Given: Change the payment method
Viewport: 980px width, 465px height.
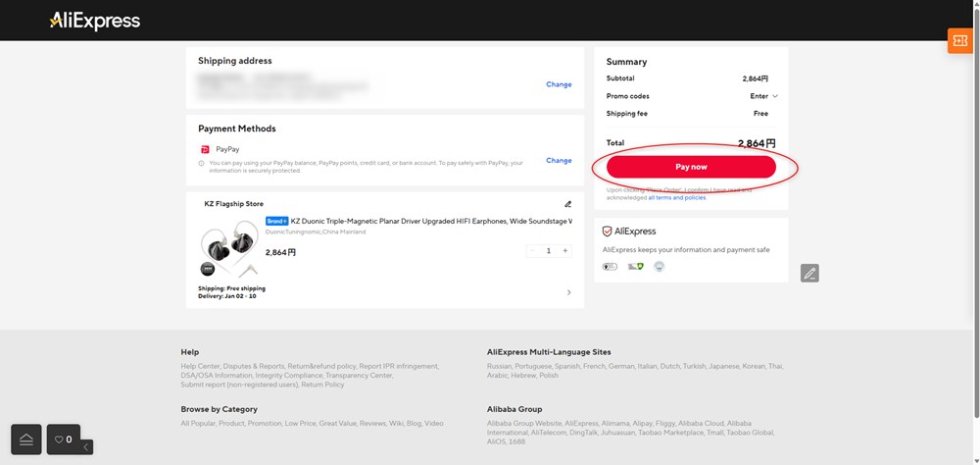Looking at the screenshot, I should 559,160.
